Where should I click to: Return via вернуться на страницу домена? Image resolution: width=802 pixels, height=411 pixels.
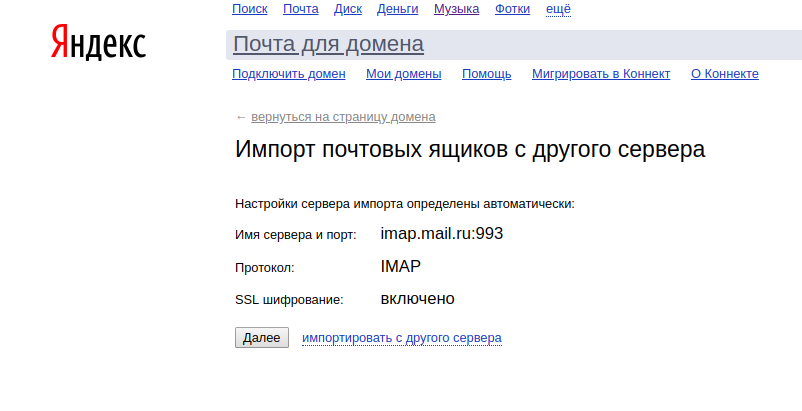click(343, 117)
